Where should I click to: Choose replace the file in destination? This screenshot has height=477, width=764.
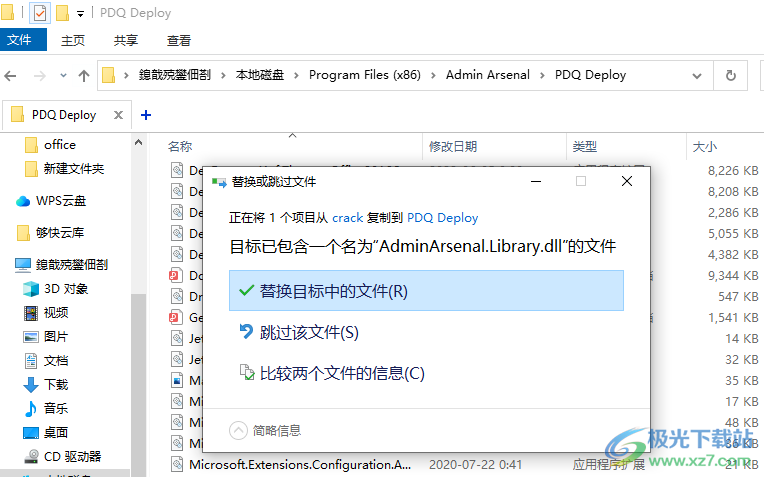[x=426, y=291]
